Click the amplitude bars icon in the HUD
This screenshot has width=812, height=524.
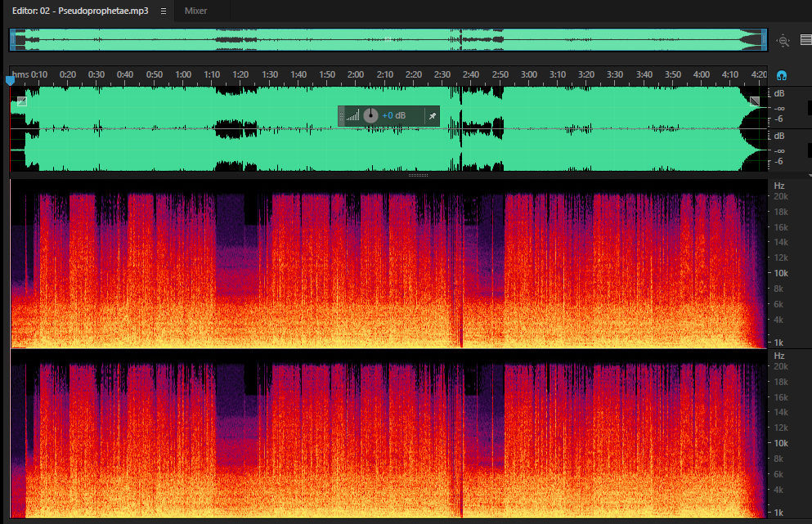click(352, 115)
